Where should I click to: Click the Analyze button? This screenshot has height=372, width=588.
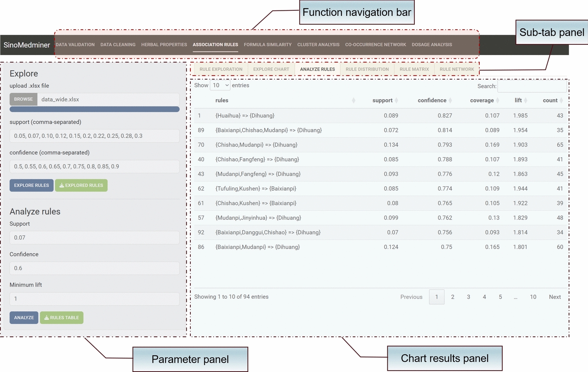(x=24, y=318)
